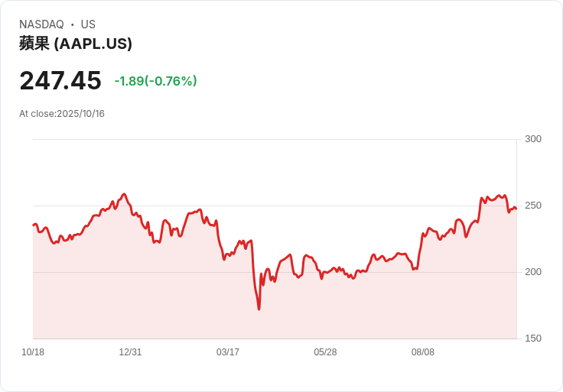This screenshot has height=392, width=563.
Task: Click the At close:2025/10/16 timestamp
Action: point(62,114)
